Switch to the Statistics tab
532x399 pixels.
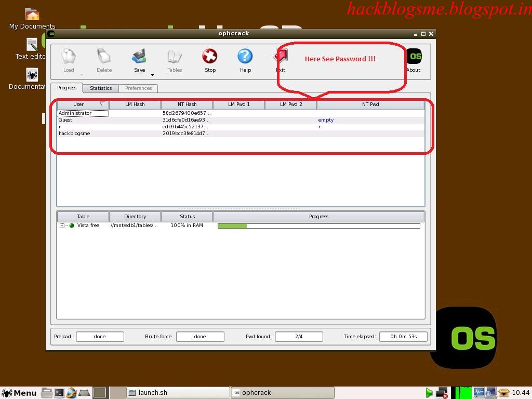pos(101,88)
